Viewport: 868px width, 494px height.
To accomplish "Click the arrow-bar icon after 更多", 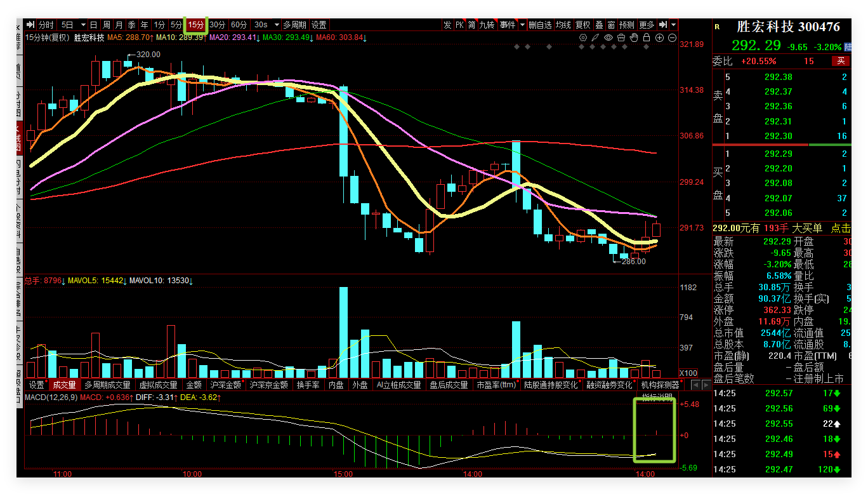I will click(x=662, y=25).
